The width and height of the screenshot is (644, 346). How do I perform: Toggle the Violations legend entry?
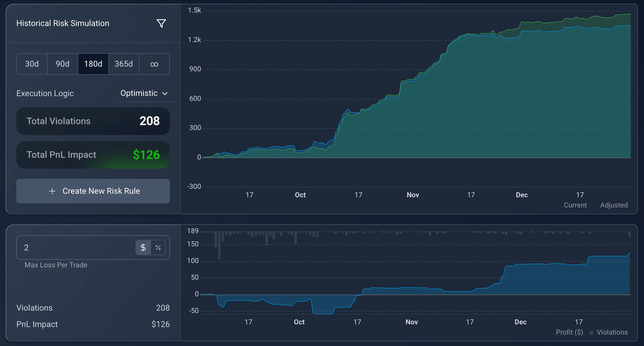pyautogui.click(x=609, y=332)
